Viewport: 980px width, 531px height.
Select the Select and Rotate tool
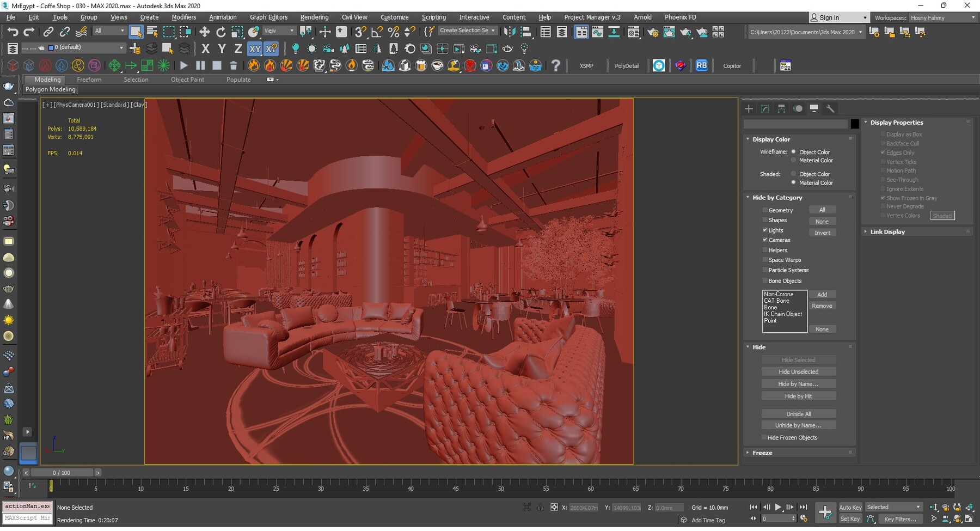pyautogui.click(x=220, y=31)
